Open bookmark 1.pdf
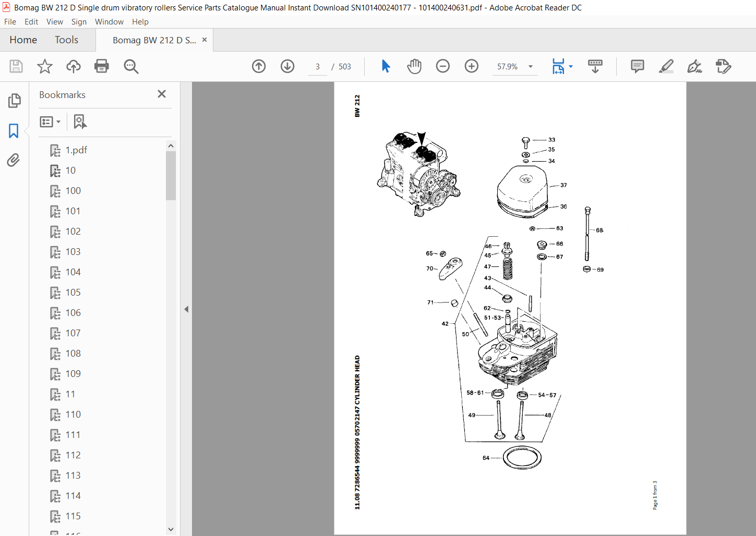This screenshot has height=536, width=756. pyautogui.click(x=76, y=150)
